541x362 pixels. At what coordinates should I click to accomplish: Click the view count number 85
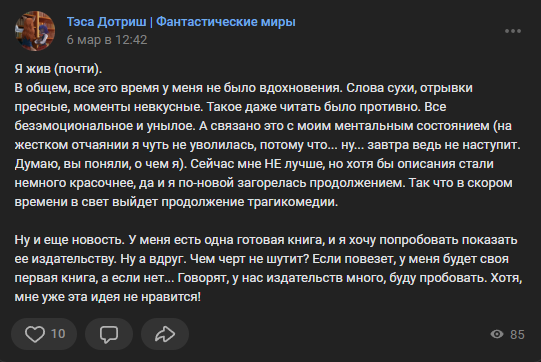(517, 334)
